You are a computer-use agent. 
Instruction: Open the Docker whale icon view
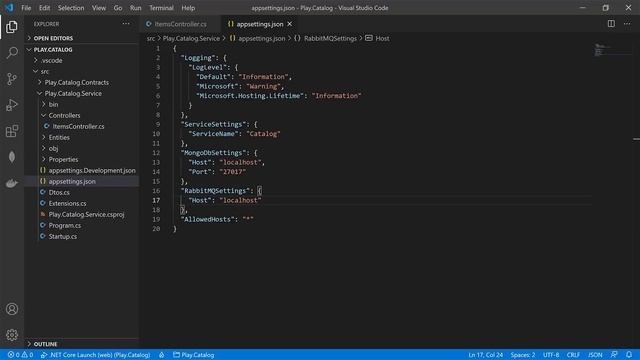tap(12, 183)
